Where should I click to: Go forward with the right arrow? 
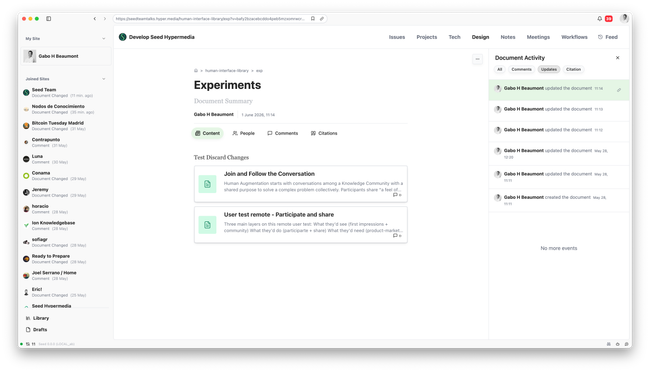click(105, 19)
